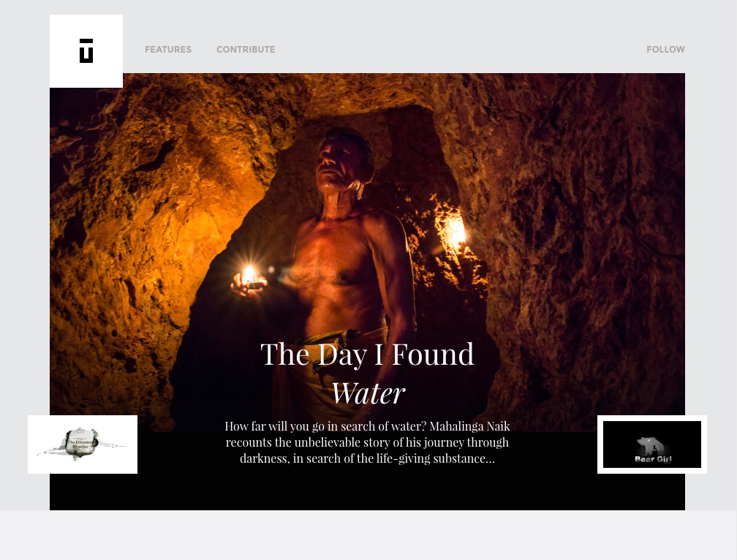Click the story description starting 'How far'
This screenshot has height=560, width=737.
(x=367, y=442)
